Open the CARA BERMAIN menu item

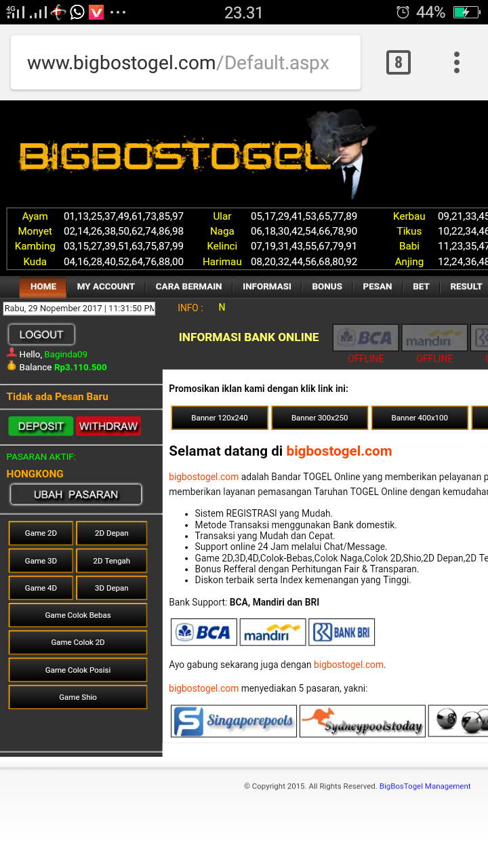pos(188,286)
